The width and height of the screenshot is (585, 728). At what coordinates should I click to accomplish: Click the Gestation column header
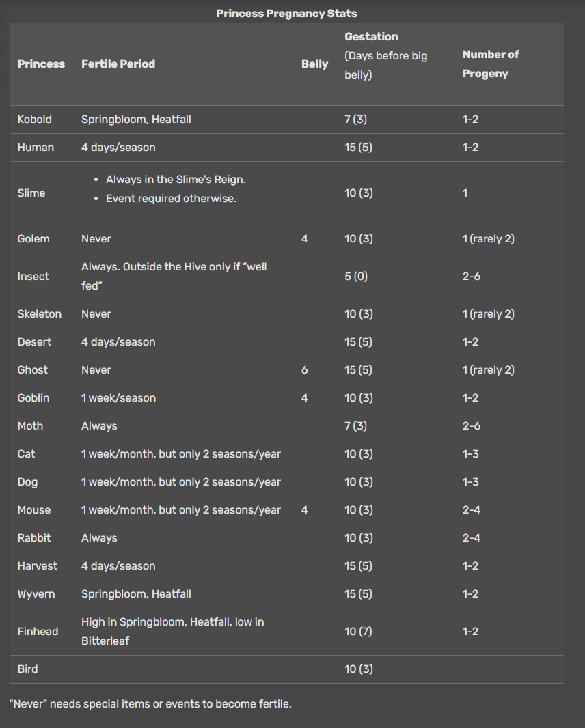click(x=371, y=37)
